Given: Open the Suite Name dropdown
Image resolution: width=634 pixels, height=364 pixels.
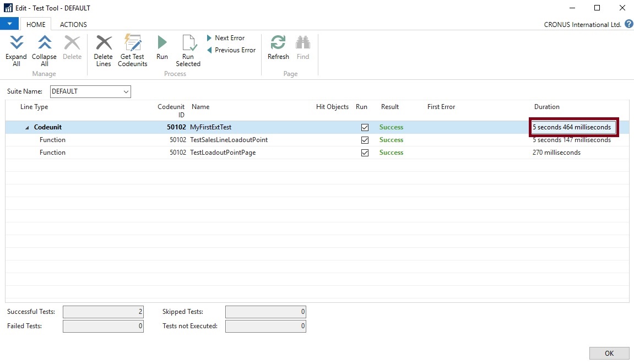Looking at the screenshot, I should pyautogui.click(x=126, y=91).
